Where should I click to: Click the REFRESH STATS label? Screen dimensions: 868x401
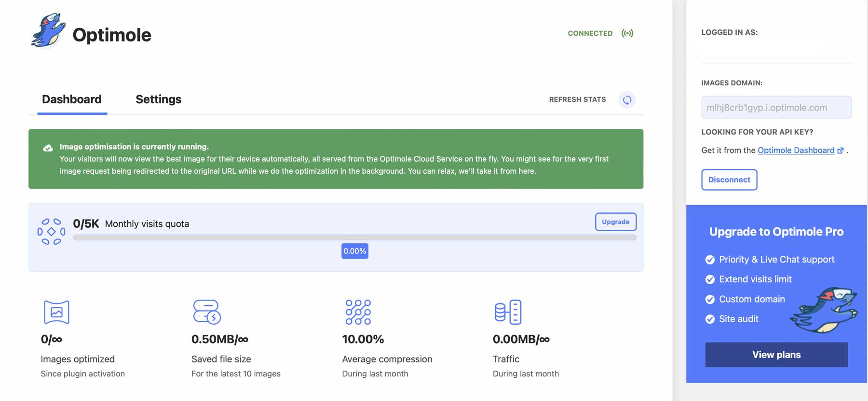577,99
